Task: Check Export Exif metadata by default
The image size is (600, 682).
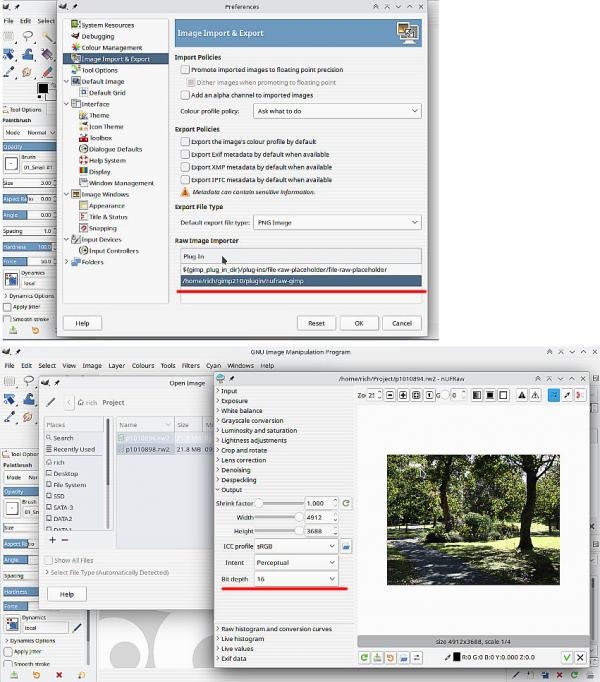Action: click(x=185, y=154)
